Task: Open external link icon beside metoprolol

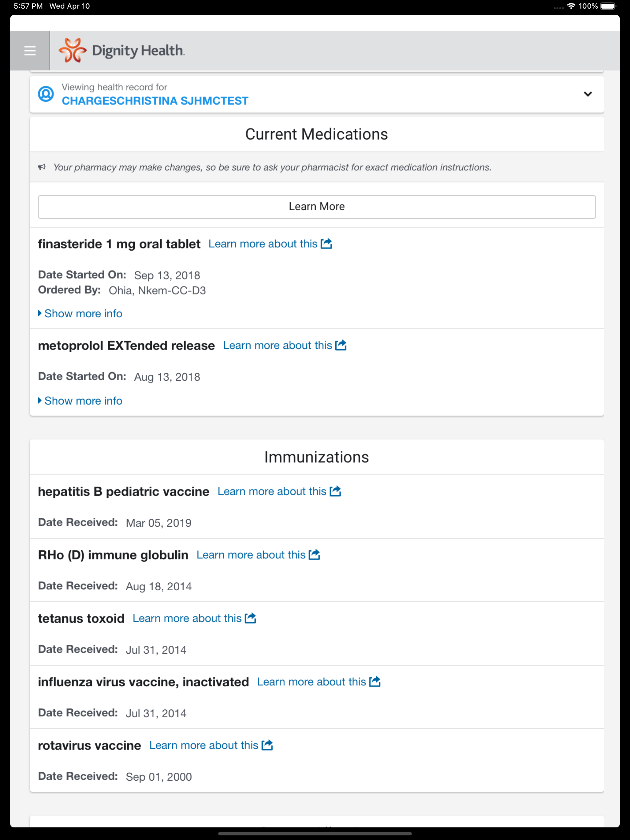Action: [341, 345]
